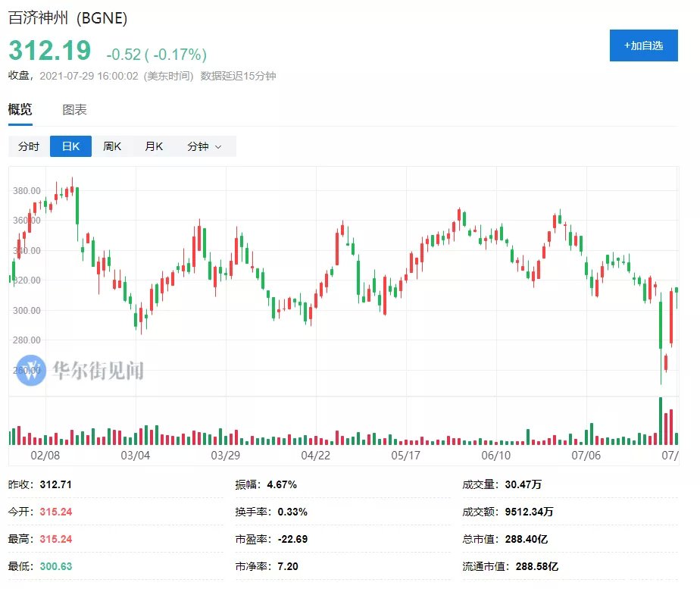Viewport: 700px width, 589px height.
Task: Click the 280.00 price axis label
Action: pyautogui.click(x=27, y=340)
